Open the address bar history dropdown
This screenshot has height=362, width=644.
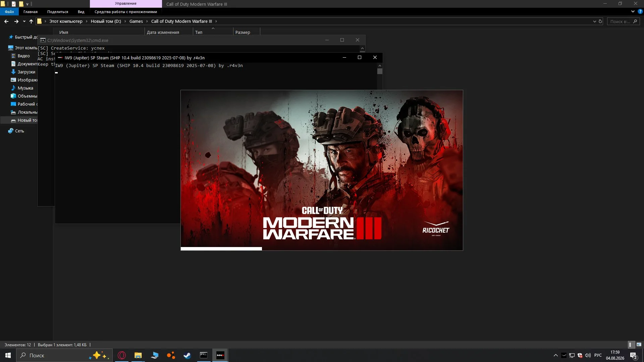(594, 21)
